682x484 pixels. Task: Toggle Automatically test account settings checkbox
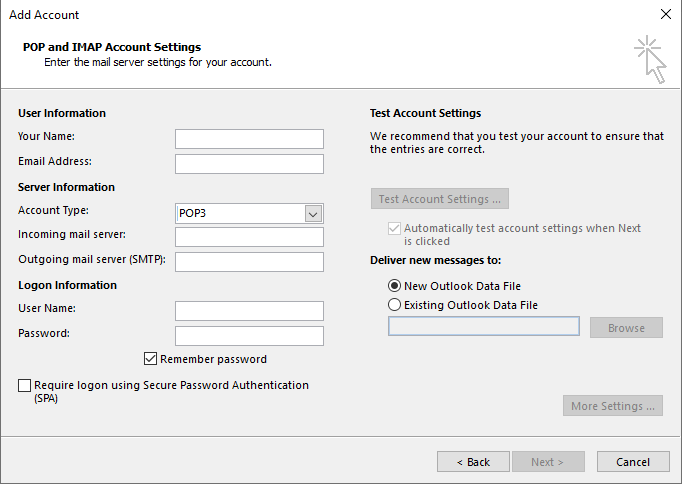[x=394, y=229]
